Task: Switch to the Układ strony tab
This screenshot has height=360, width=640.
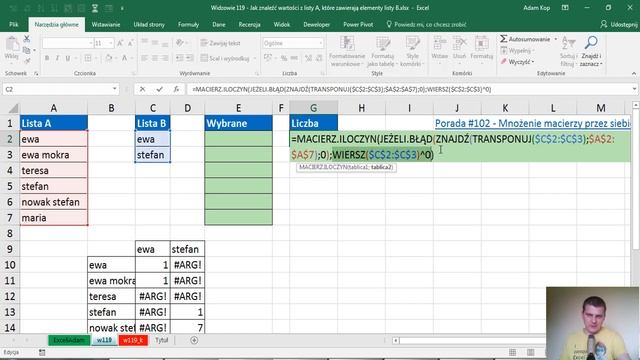Action: point(149,24)
